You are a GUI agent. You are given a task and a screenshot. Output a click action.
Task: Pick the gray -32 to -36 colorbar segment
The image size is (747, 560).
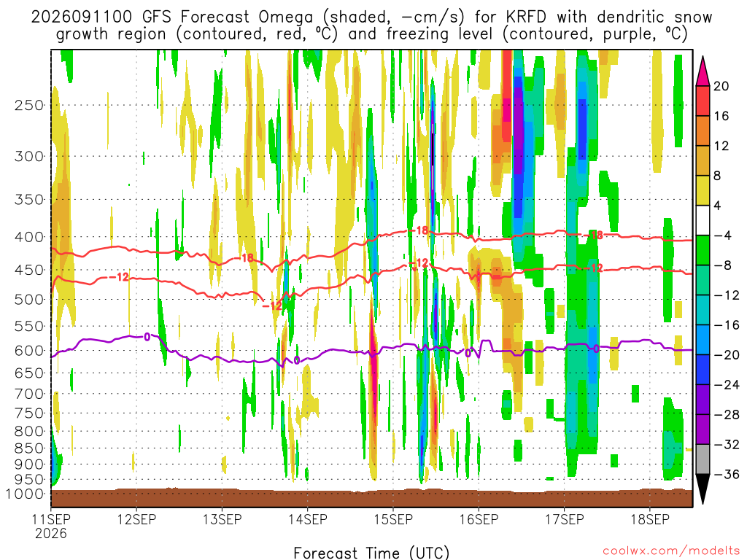coord(703,459)
